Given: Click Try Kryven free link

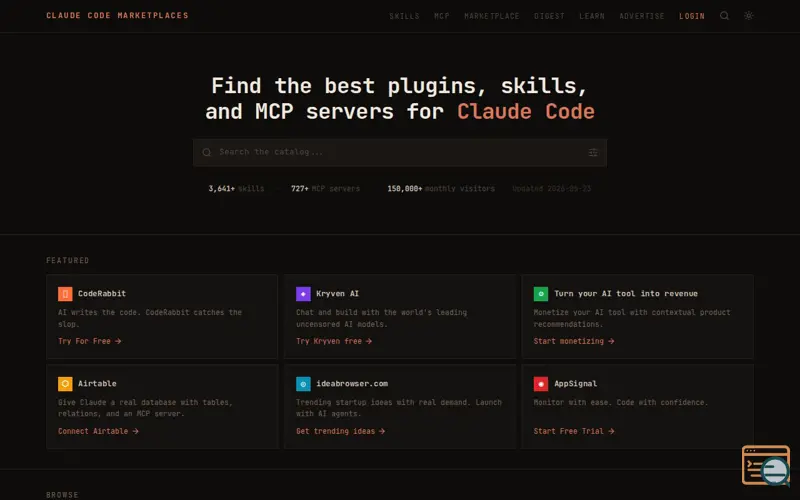Looking at the screenshot, I should (334, 341).
